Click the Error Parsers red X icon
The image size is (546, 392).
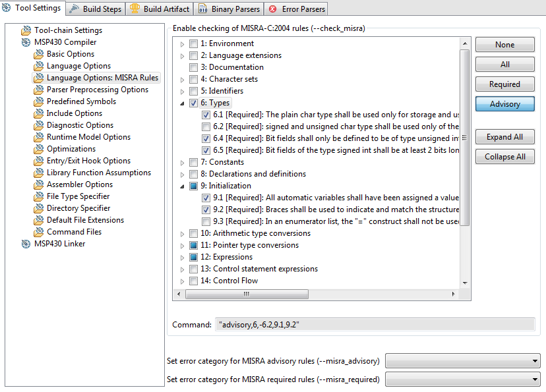click(x=272, y=9)
